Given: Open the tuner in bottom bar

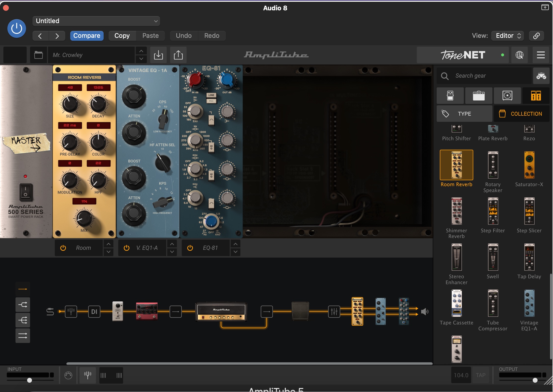Looking at the screenshot, I should pyautogui.click(x=87, y=375).
